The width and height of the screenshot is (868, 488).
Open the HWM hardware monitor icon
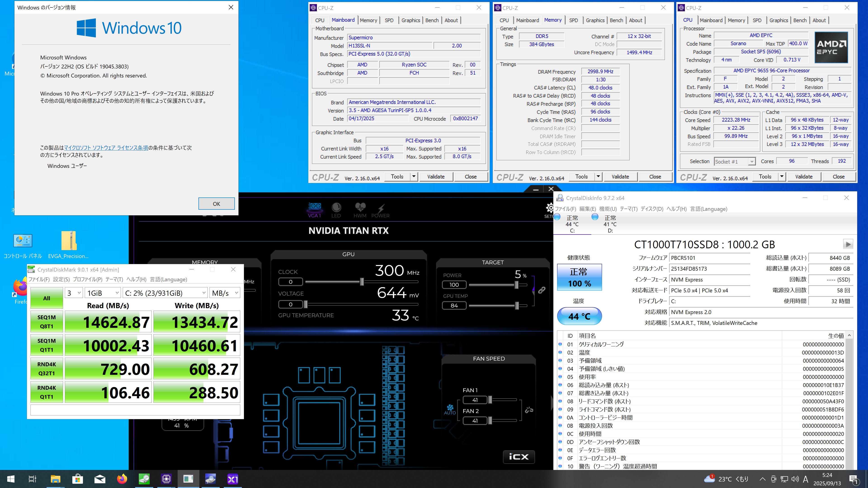[x=360, y=207]
